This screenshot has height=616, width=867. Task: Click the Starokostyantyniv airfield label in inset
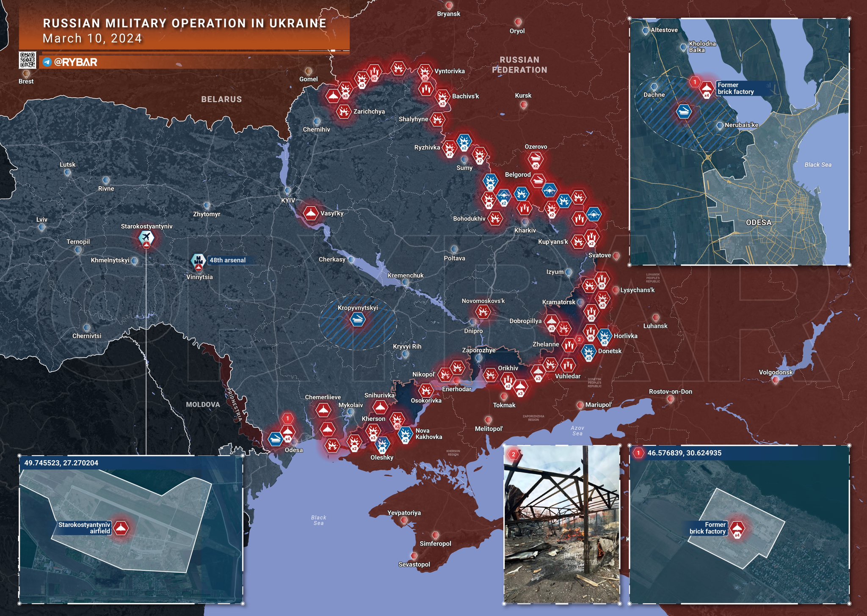[x=84, y=528]
